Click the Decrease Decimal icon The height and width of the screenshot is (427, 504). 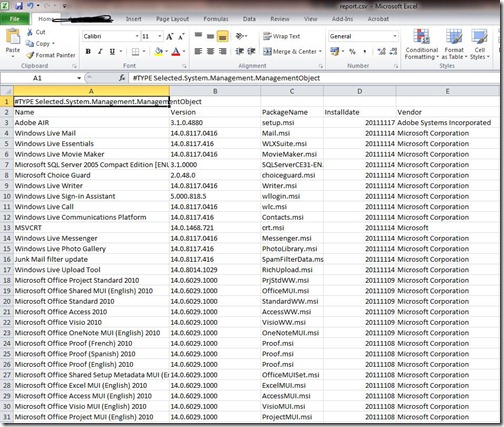pos(393,51)
